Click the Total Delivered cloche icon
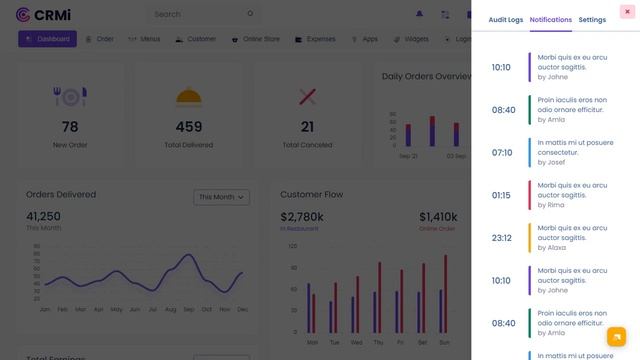Viewport: 640px width, 360px height. coord(189,97)
